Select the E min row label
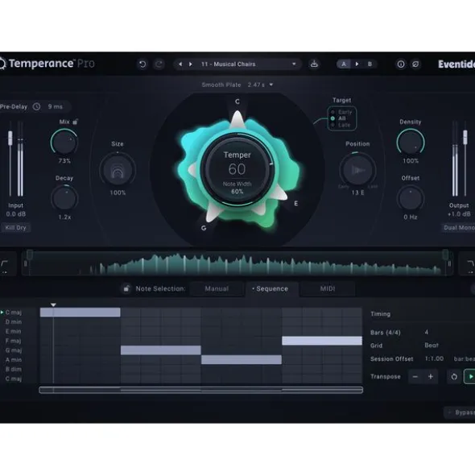475x476 pixels. pos(14,331)
